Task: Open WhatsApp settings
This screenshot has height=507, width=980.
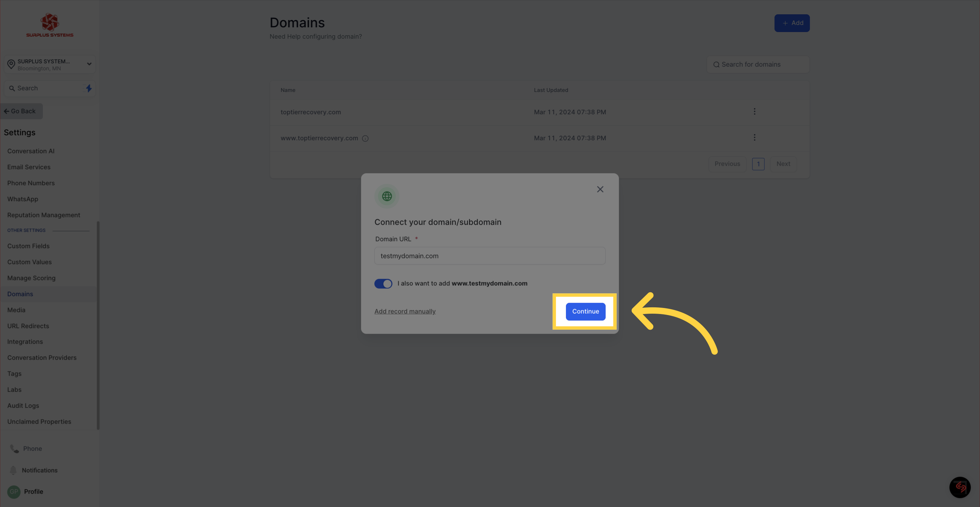Action: click(x=22, y=199)
